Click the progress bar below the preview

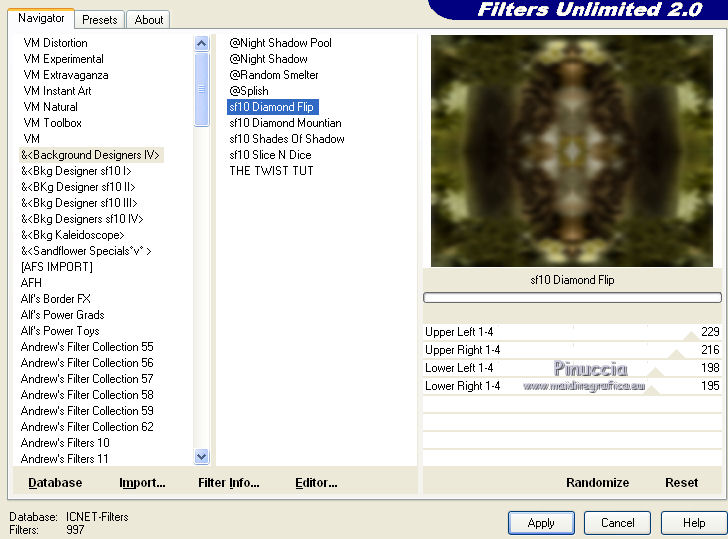[x=572, y=298]
